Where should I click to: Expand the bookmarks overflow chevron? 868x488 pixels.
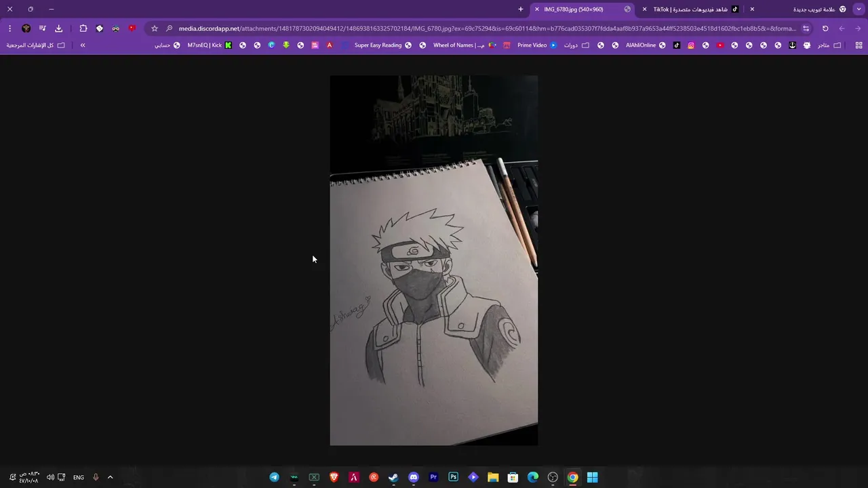pyautogui.click(x=83, y=45)
